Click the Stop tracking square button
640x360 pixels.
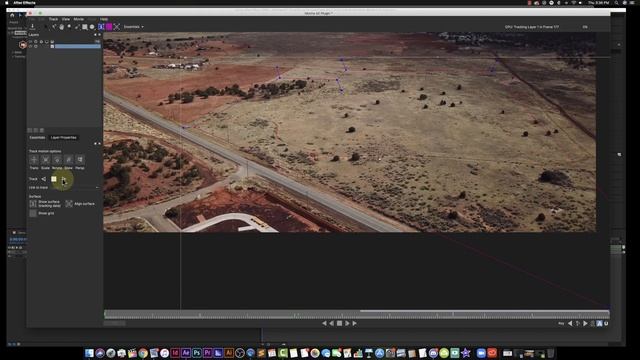click(53, 179)
